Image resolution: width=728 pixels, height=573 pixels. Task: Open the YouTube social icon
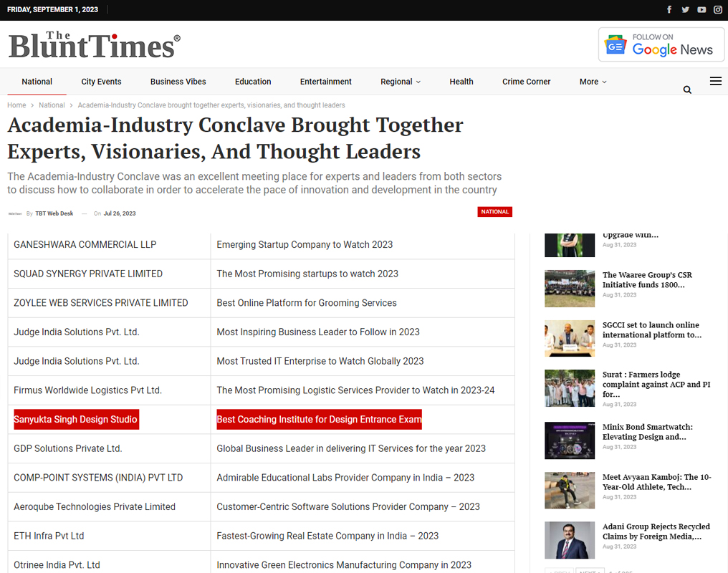[701, 10]
